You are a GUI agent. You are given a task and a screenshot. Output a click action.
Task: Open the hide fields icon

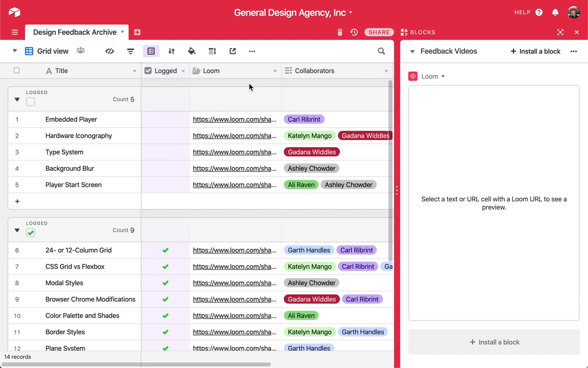click(x=110, y=51)
